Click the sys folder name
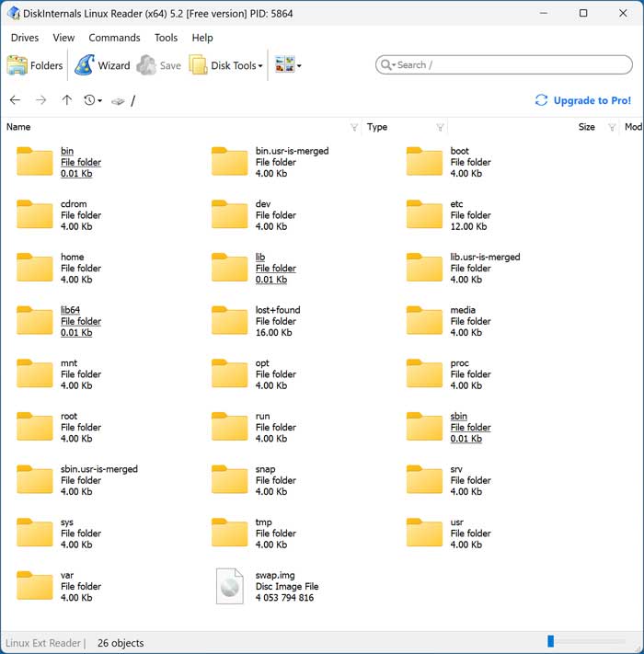644x654 pixels. [67, 522]
